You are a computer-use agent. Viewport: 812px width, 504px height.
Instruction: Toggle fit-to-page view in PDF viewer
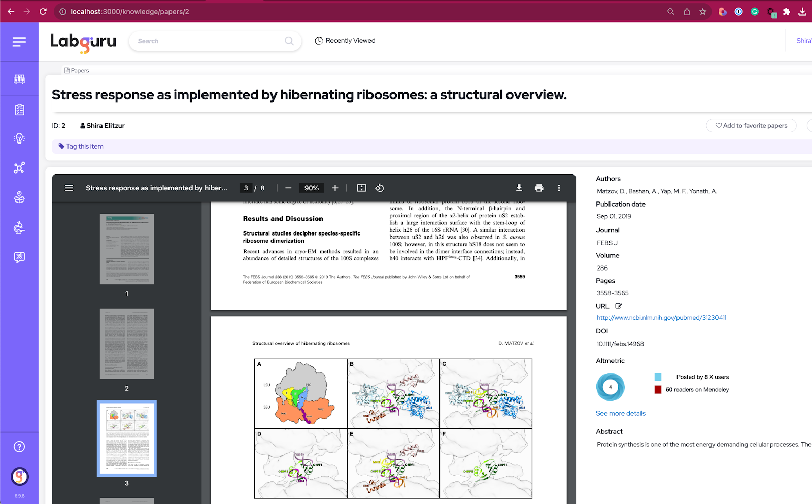(361, 188)
